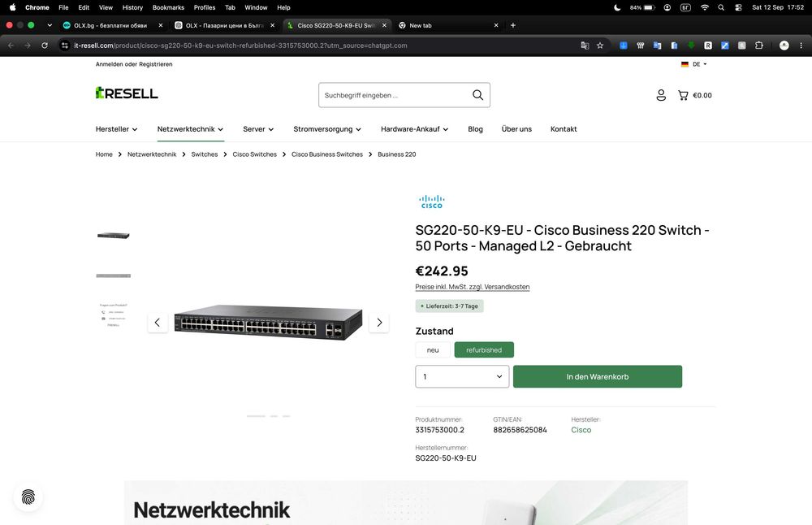Open site information icon in address bar
Image resolution: width=812 pixels, height=525 pixels.
point(65,46)
